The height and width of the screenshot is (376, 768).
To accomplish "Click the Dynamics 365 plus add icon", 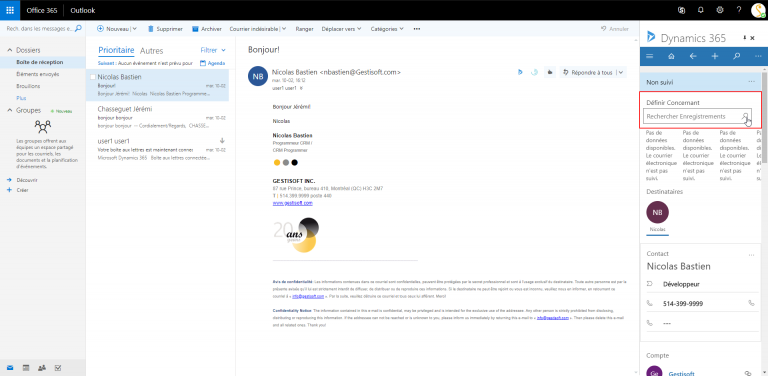I will (x=715, y=56).
